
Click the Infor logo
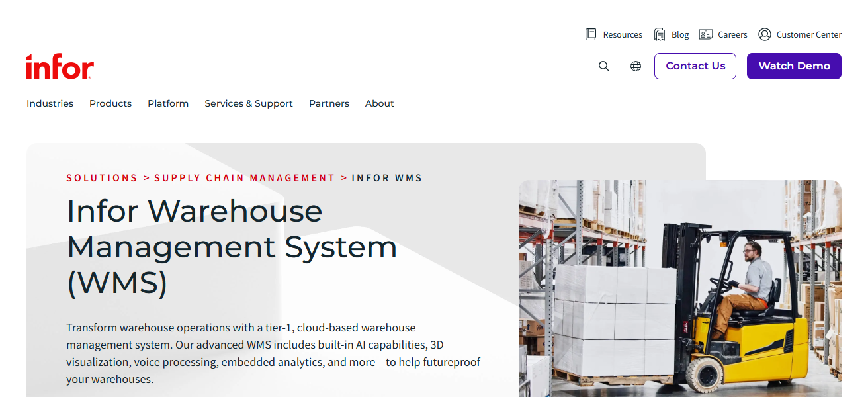coord(60,66)
